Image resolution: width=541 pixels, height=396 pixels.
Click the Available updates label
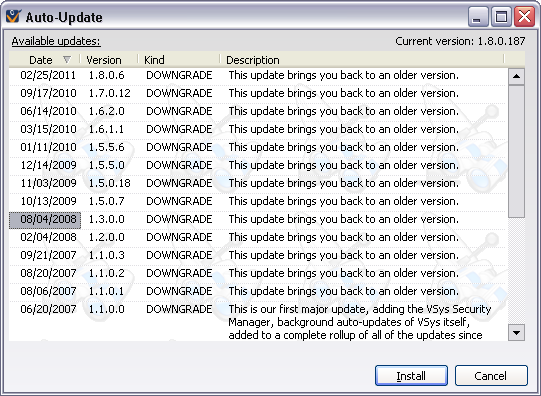(x=56, y=41)
